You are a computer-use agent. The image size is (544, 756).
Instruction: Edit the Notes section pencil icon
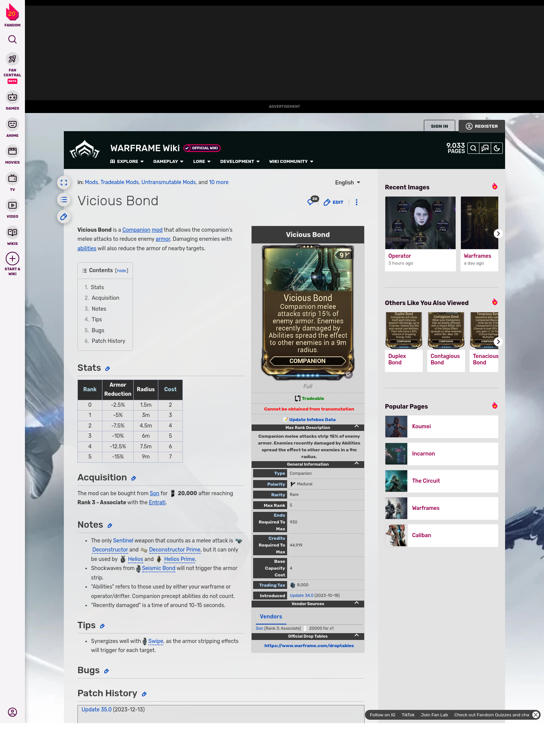click(x=110, y=525)
